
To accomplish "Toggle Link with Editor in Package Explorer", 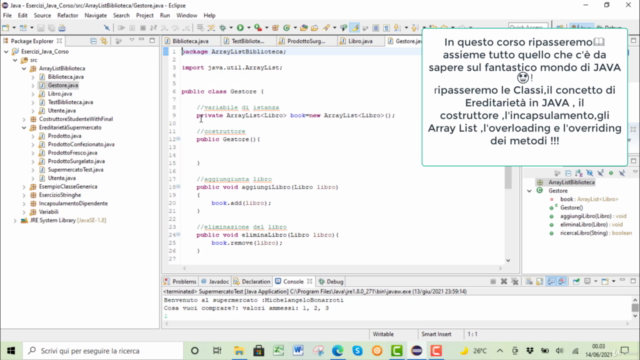I will 104,41.
